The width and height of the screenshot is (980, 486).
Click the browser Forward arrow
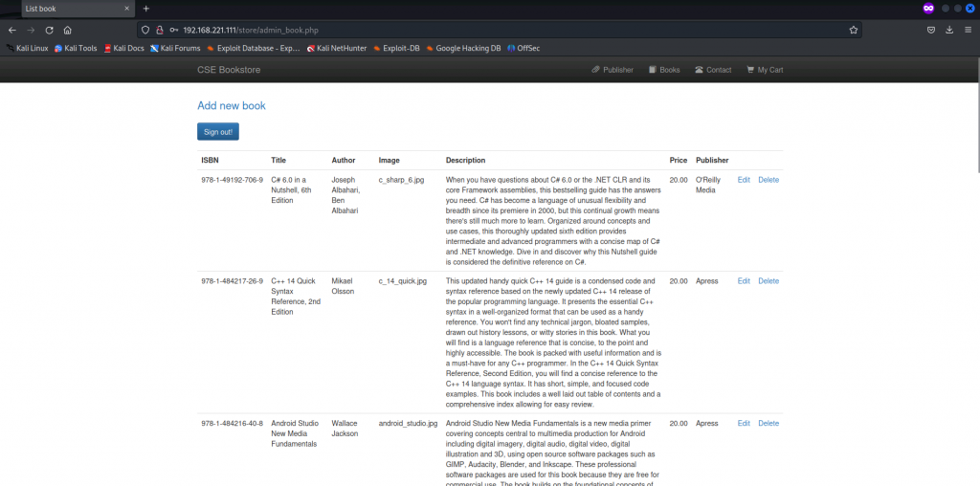(x=31, y=30)
